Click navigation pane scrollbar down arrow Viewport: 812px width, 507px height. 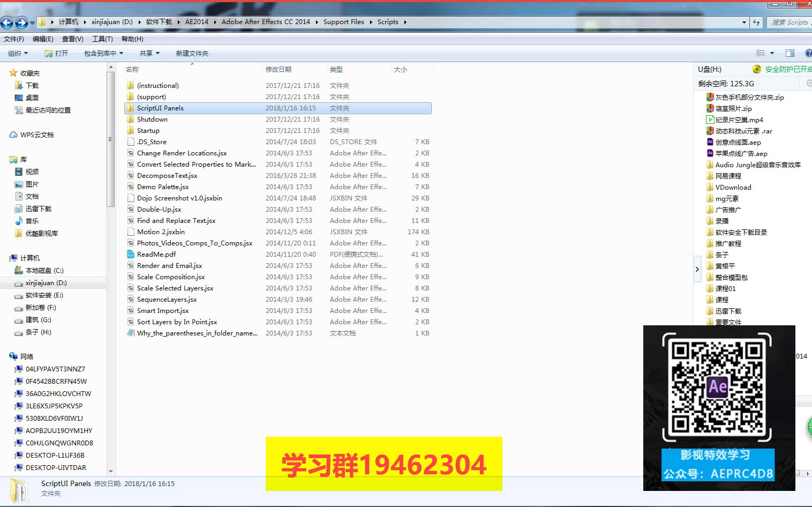111,472
